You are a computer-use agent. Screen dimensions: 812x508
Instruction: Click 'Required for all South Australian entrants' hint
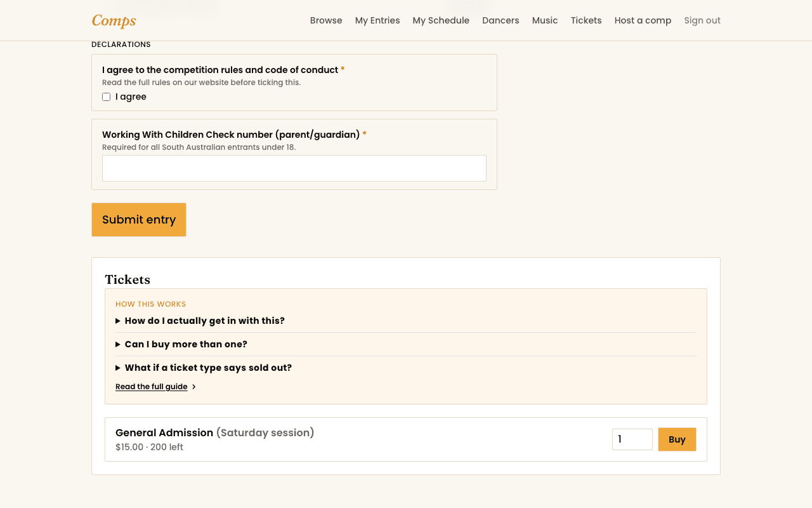[x=199, y=147]
